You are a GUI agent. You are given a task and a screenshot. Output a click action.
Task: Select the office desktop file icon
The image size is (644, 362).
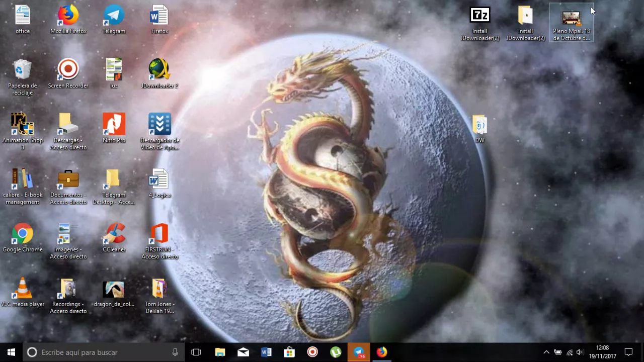pos(23,20)
